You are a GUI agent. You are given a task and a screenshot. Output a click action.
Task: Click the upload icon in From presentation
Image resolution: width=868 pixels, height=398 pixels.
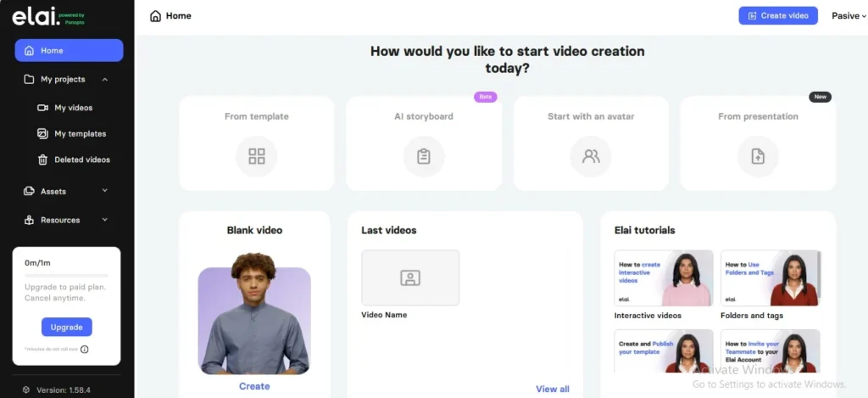coord(758,156)
